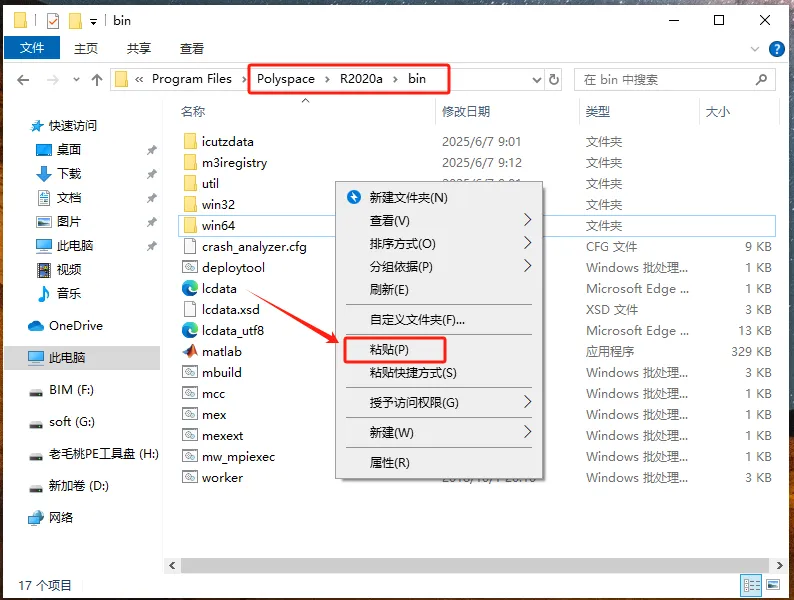Open the 主页 ribbon tab
The height and width of the screenshot is (600, 794).
86,49
